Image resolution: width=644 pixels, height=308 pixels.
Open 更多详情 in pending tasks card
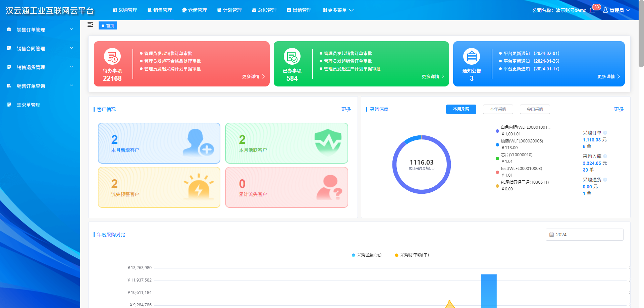[253, 77]
